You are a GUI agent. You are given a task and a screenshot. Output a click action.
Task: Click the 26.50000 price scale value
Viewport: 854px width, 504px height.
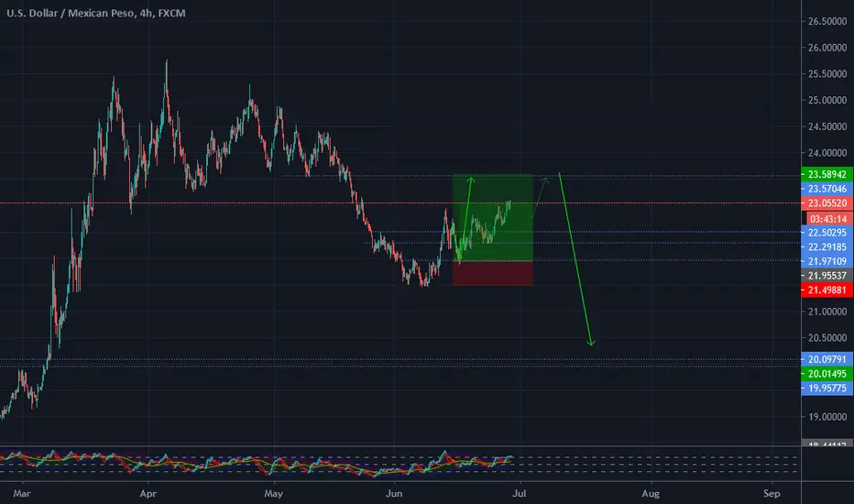(827, 21)
